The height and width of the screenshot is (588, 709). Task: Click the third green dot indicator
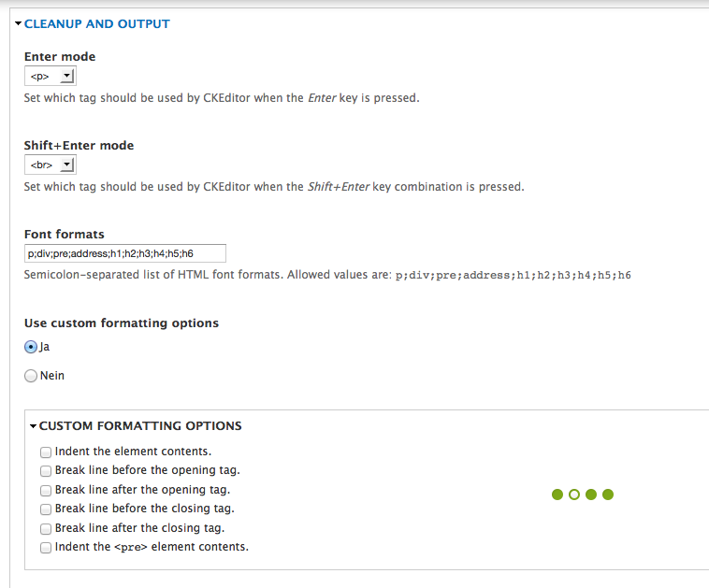(x=591, y=495)
